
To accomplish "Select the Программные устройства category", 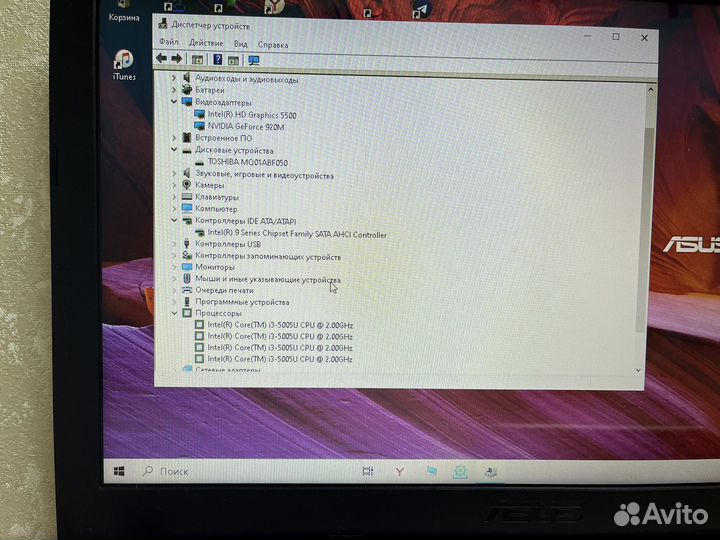I will (x=242, y=302).
